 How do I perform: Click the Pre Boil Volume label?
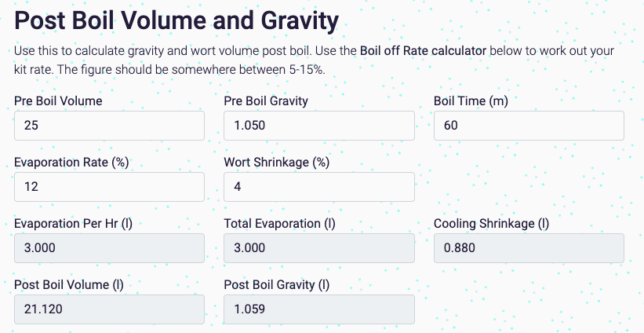click(58, 101)
